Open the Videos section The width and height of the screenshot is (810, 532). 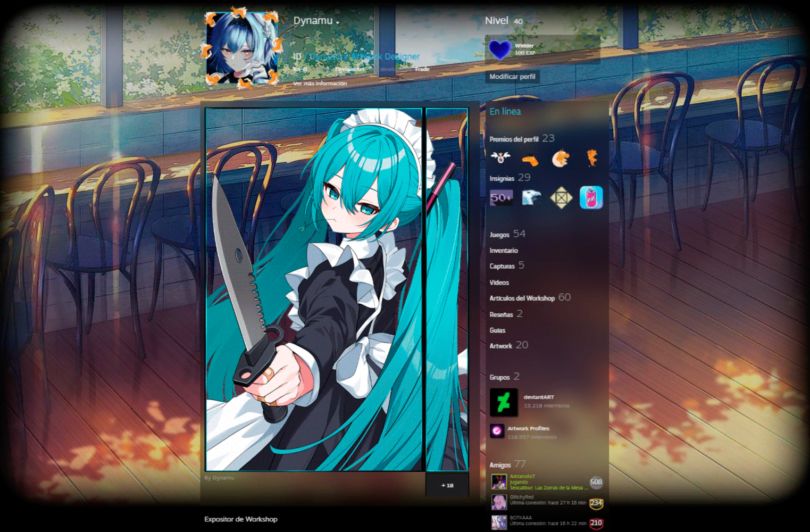[499, 282]
